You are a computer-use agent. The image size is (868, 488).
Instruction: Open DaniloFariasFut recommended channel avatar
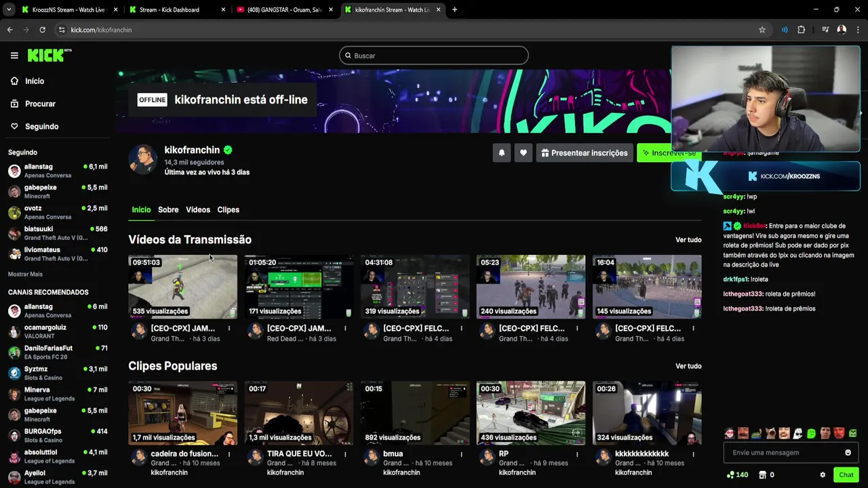point(14,352)
